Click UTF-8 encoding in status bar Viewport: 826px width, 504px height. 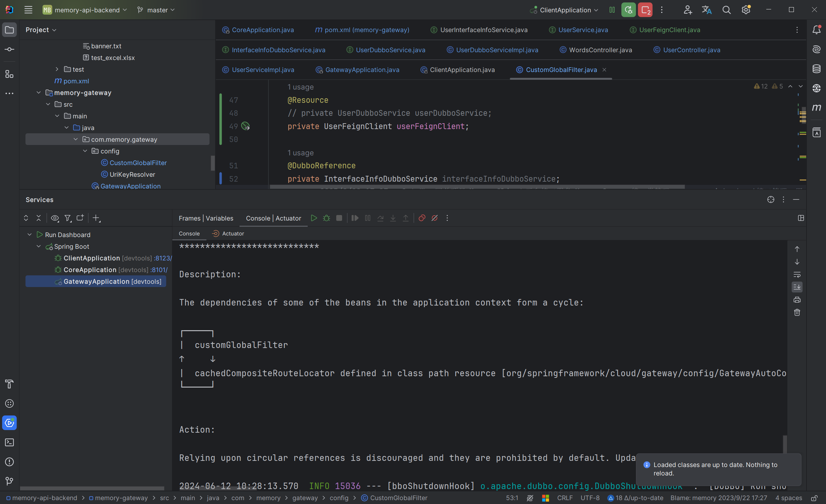[x=590, y=498]
